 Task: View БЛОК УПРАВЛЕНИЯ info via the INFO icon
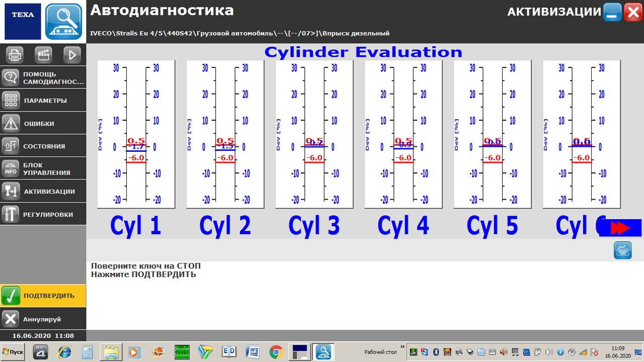(43, 168)
